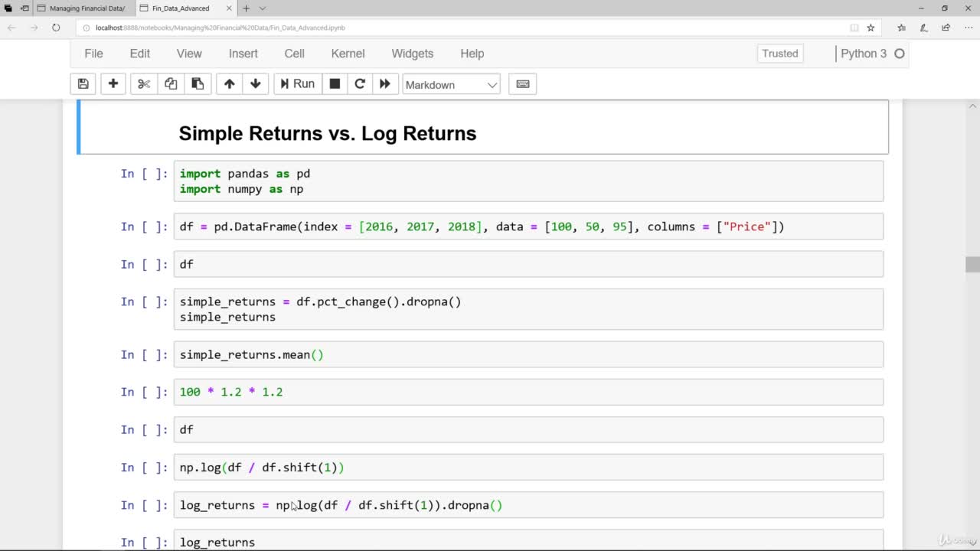The width and height of the screenshot is (980, 551).
Task: Open reading view book icon
Action: (854, 28)
